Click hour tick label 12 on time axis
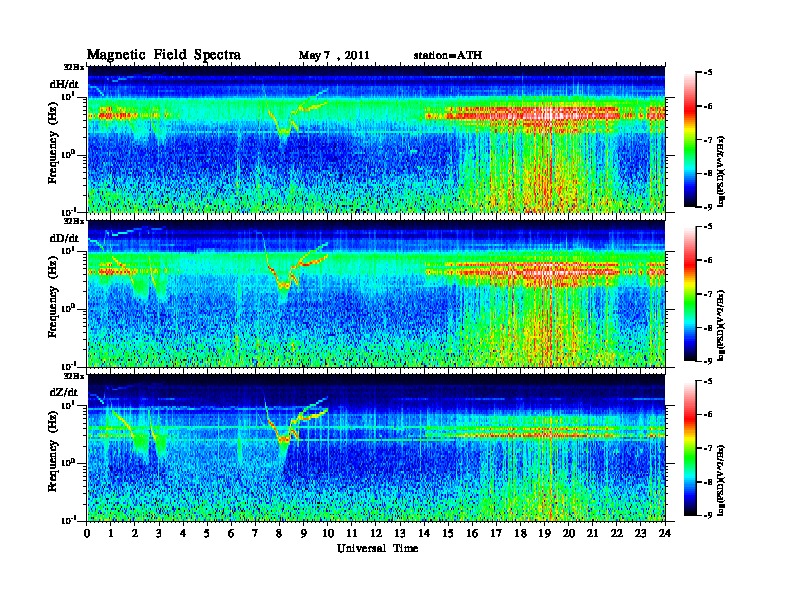This screenshot has width=792, height=612. 376,533
